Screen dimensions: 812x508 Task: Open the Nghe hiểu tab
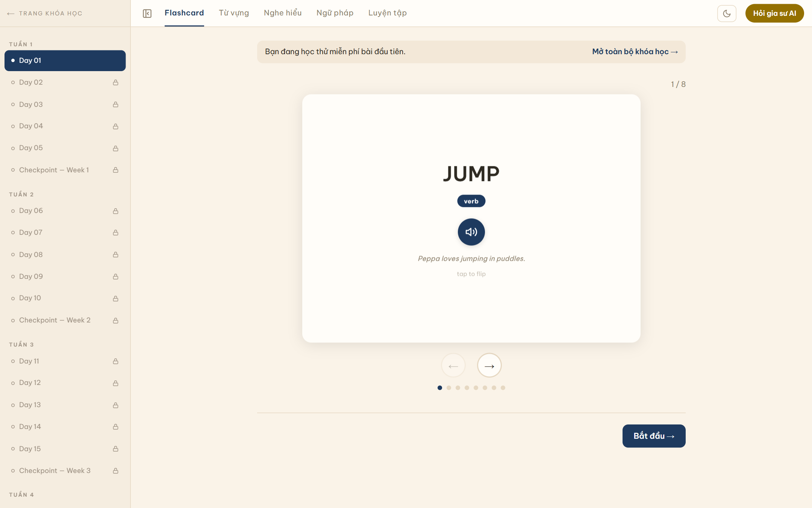coord(283,13)
